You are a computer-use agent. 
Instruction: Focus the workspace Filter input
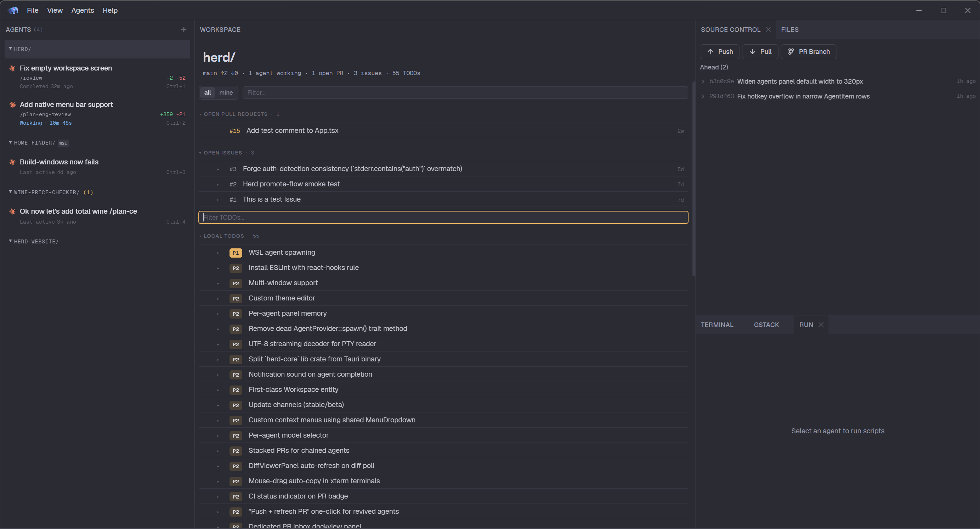(465, 92)
